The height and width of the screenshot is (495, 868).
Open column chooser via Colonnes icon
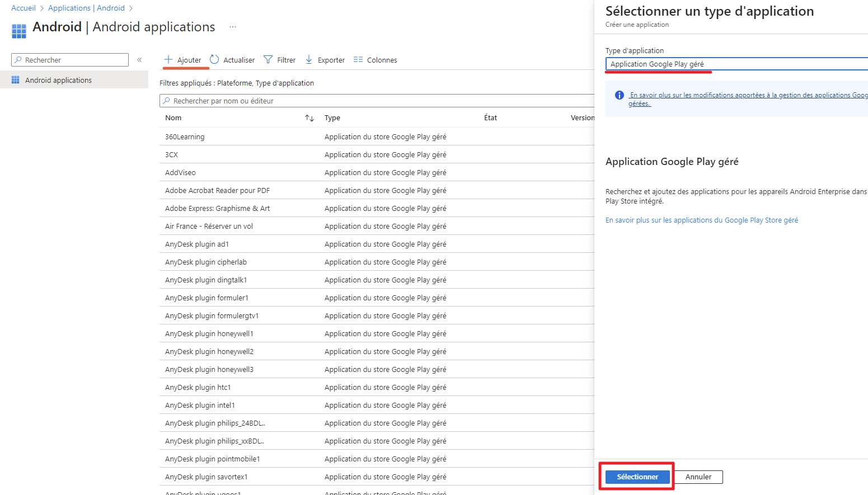click(x=358, y=60)
